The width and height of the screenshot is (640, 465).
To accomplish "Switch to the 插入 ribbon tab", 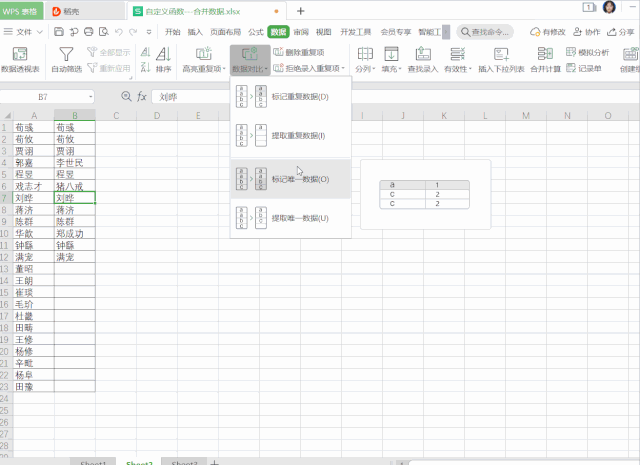I will pyautogui.click(x=195, y=32).
